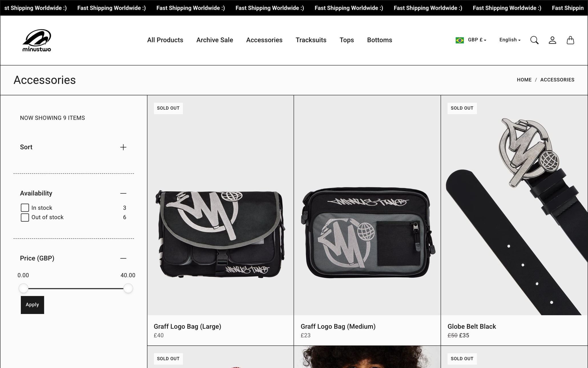The image size is (588, 368).
Task: Click the Graff Logo Bag Medium image
Action: 367,205
